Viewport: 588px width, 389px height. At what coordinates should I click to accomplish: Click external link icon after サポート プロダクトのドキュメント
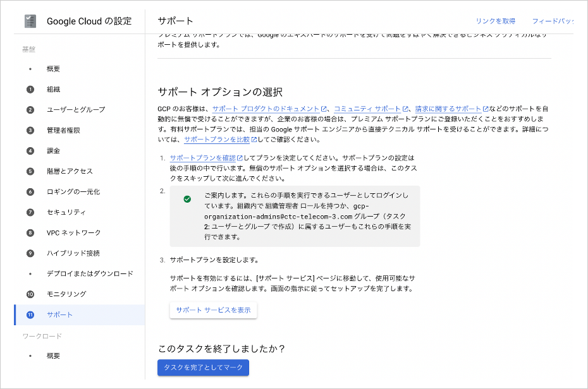(x=324, y=109)
